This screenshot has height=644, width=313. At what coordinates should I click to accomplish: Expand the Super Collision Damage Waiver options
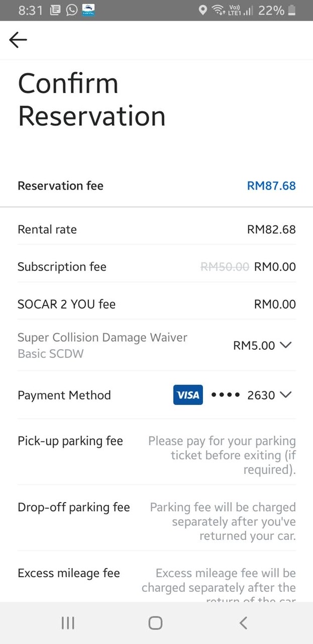click(x=286, y=346)
